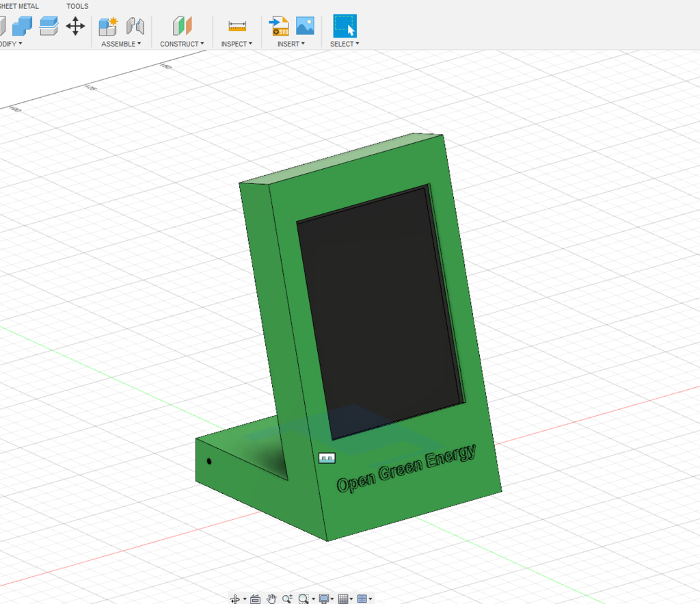Expand the ASSEMBLE dropdown menu
Screen dimensions: 700x604
121,44
